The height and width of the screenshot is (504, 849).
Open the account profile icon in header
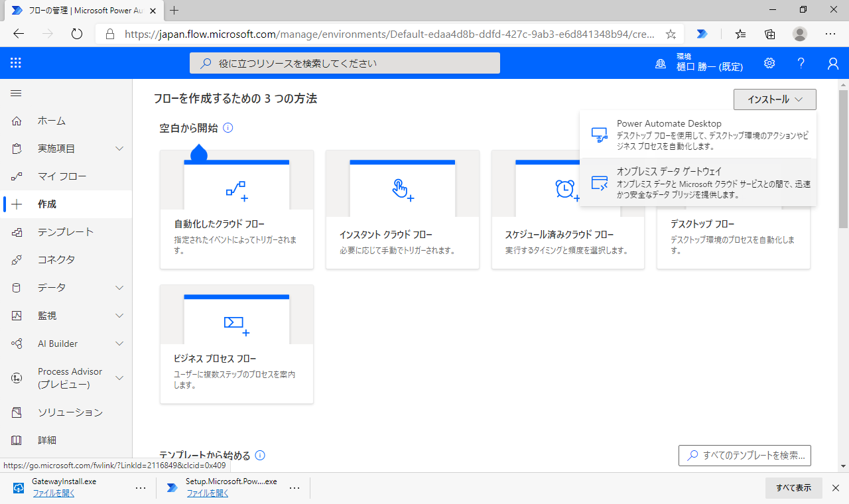click(x=833, y=63)
